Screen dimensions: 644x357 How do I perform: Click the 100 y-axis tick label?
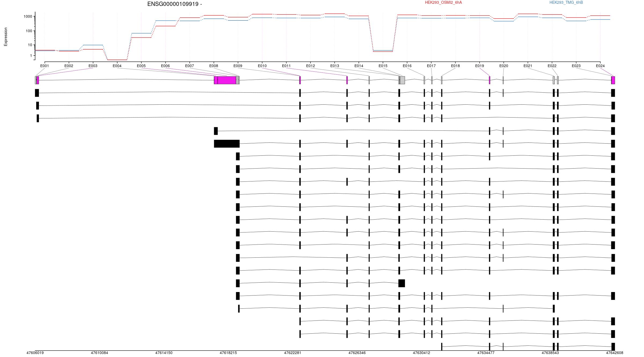29,31
